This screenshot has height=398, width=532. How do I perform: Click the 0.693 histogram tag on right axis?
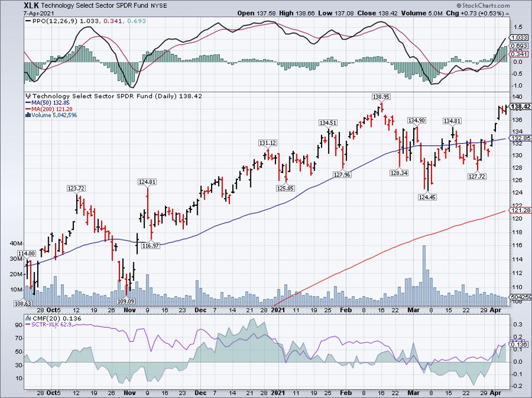(x=520, y=46)
